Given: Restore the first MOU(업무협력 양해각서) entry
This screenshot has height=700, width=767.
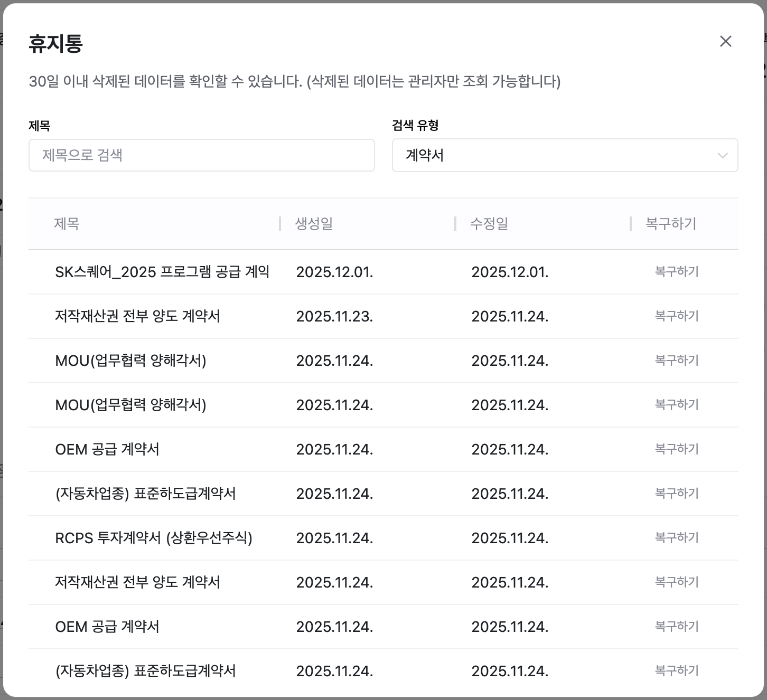Looking at the screenshot, I should [x=676, y=361].
